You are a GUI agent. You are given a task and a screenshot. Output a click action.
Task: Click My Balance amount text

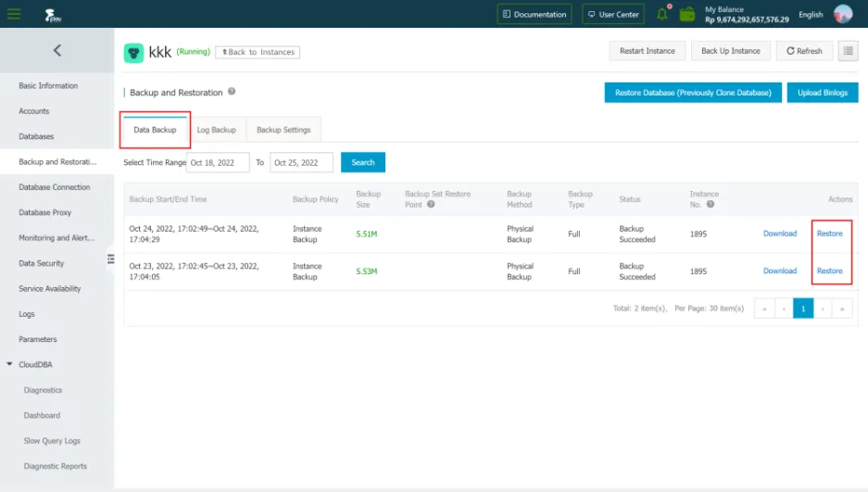(x=747, y=19)
